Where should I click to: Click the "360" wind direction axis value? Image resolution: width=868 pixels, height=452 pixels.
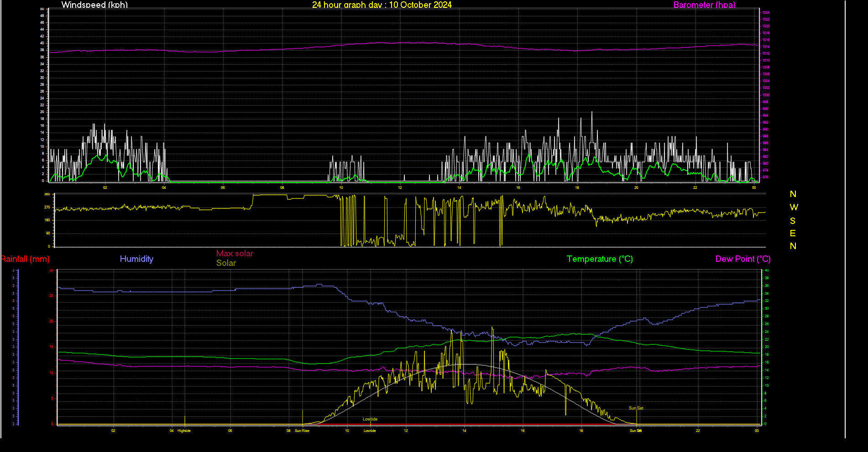point(47,194)
